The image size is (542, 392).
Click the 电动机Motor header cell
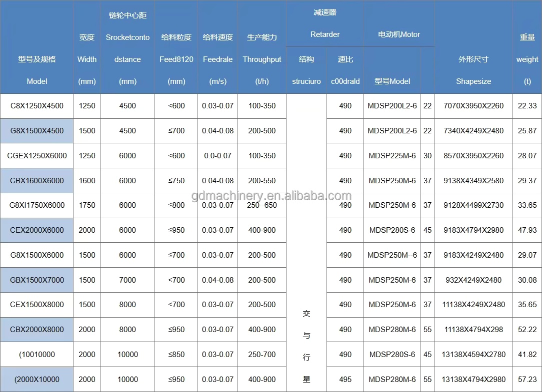[x=398, y=34]
